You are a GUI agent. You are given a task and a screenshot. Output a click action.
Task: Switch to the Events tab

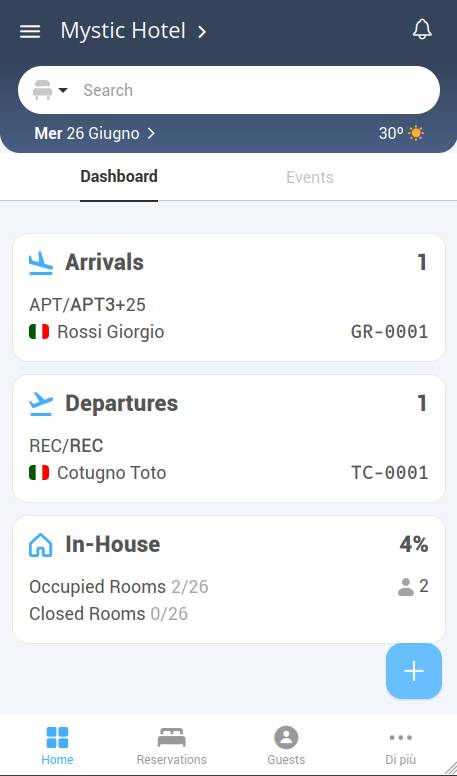click(310, 177)
